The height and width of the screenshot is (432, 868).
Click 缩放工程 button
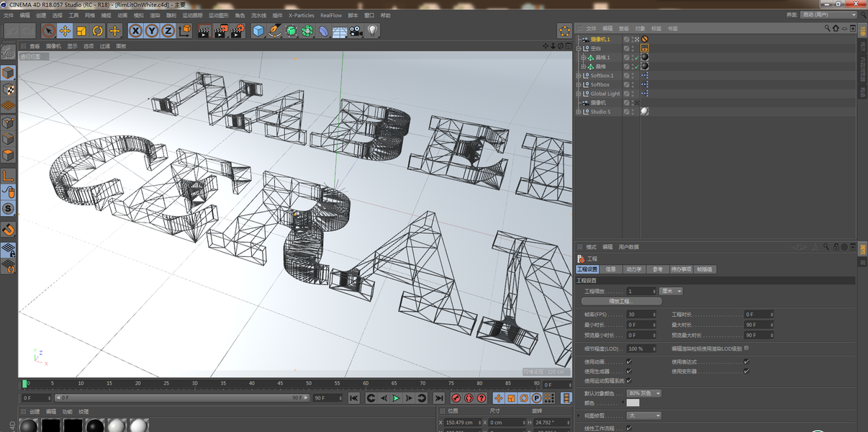coord(621,301)
